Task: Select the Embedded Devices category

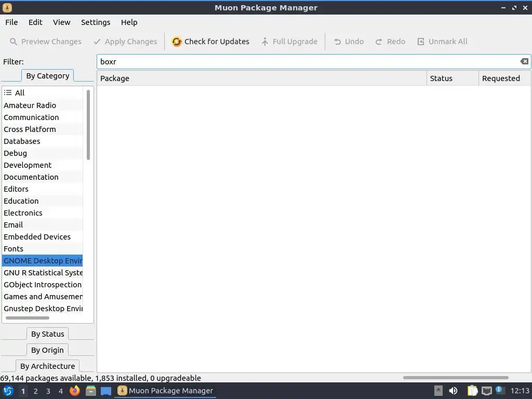Action: 43,237
